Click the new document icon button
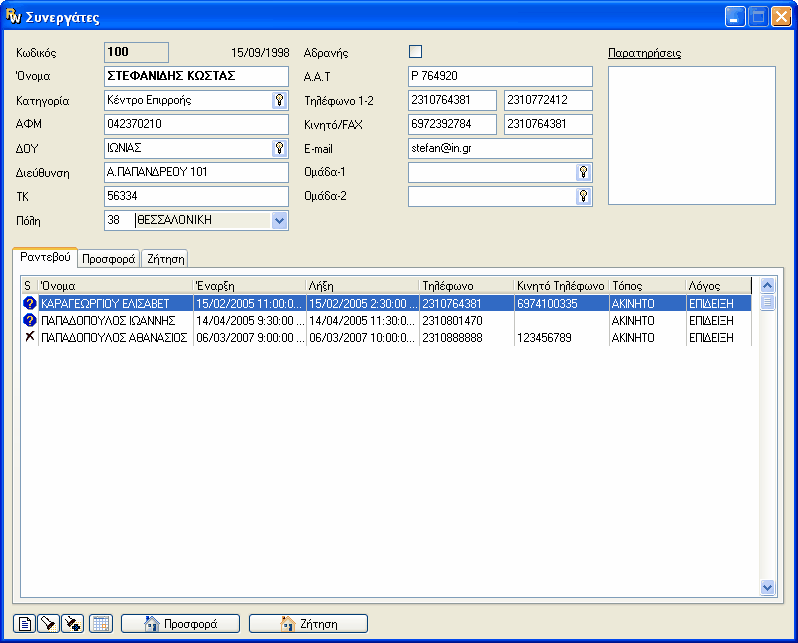Image resolution: width=798 pixels, height=643 pixels. point(24,623)
